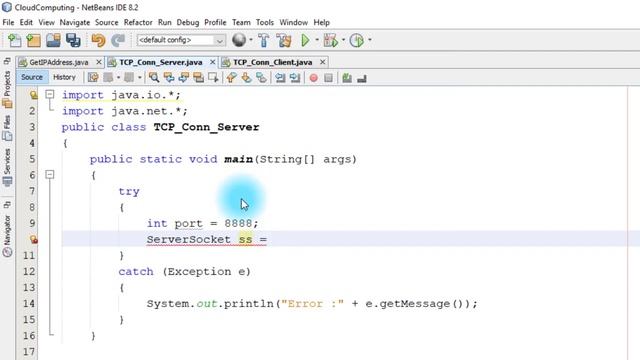This screenshot has height=360, width=640.
Task: Open the Services side panel
Action: pos(7,167)
